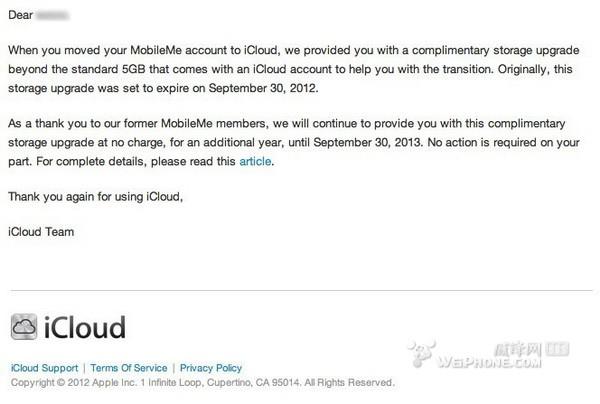Click the "Thank you again for using iCloud" line
Screen dimensions: 600x404
coord(96,197)
